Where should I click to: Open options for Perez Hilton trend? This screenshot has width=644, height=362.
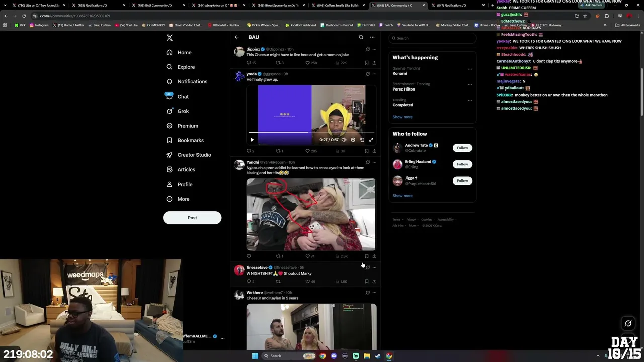470,84
